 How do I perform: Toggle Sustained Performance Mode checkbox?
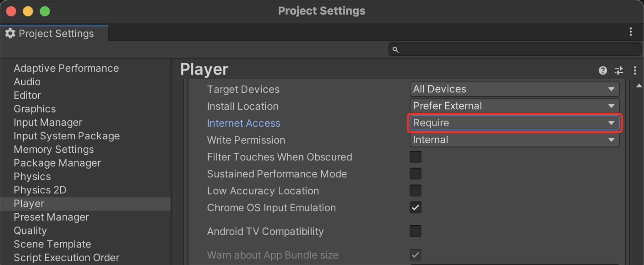[415, 174]
